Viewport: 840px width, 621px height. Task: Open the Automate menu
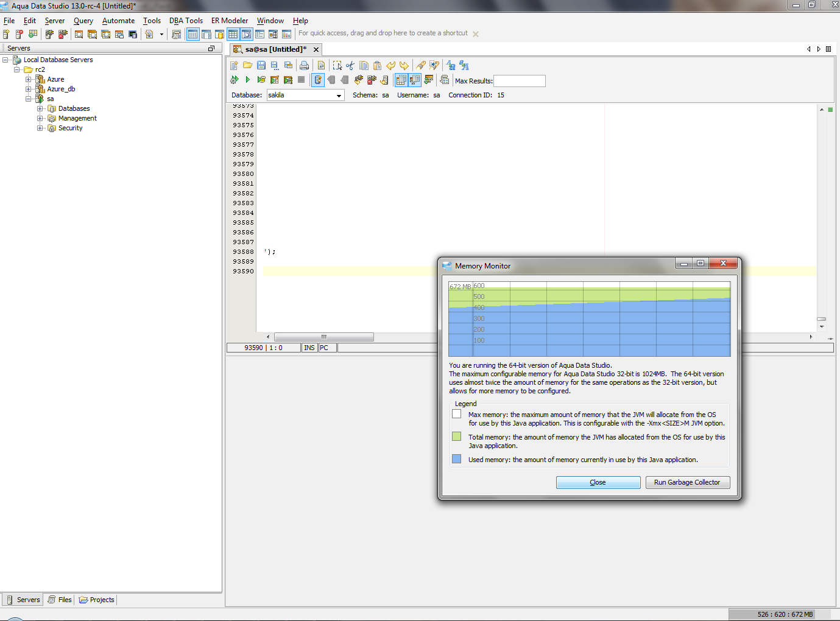(118, 21)
